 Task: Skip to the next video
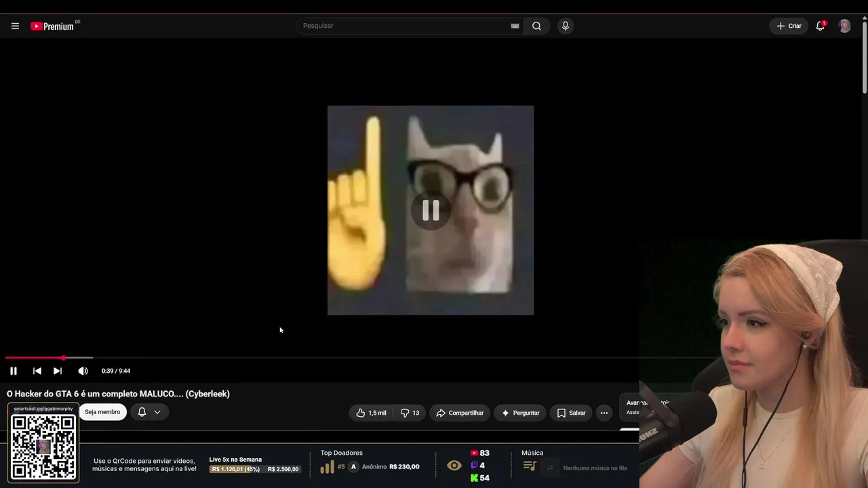point(58,371)
